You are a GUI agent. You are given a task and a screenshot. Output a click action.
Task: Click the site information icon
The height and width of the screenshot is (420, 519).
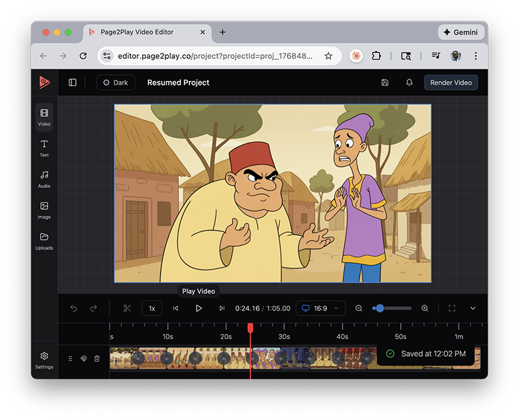tap(107, 56)
